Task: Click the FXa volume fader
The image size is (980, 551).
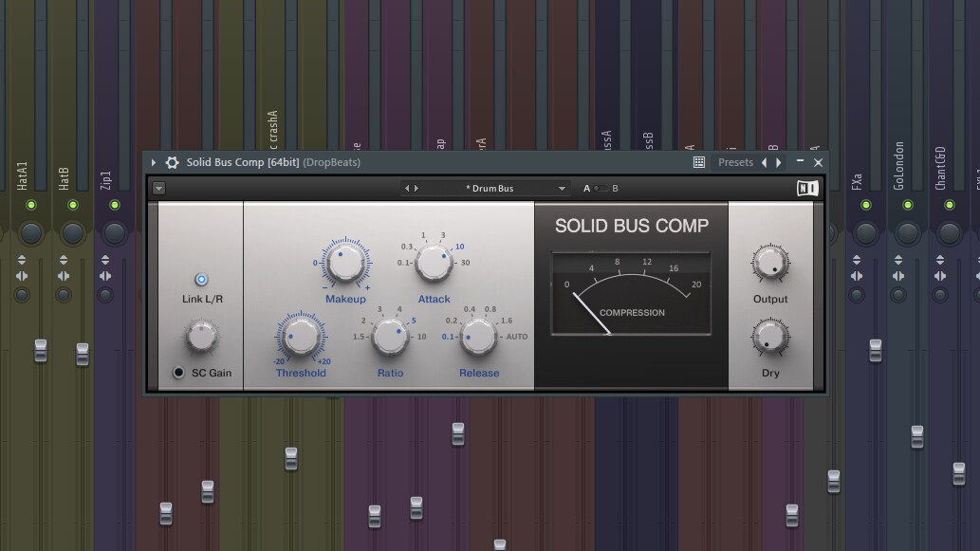Action: [x=876, y=351]
